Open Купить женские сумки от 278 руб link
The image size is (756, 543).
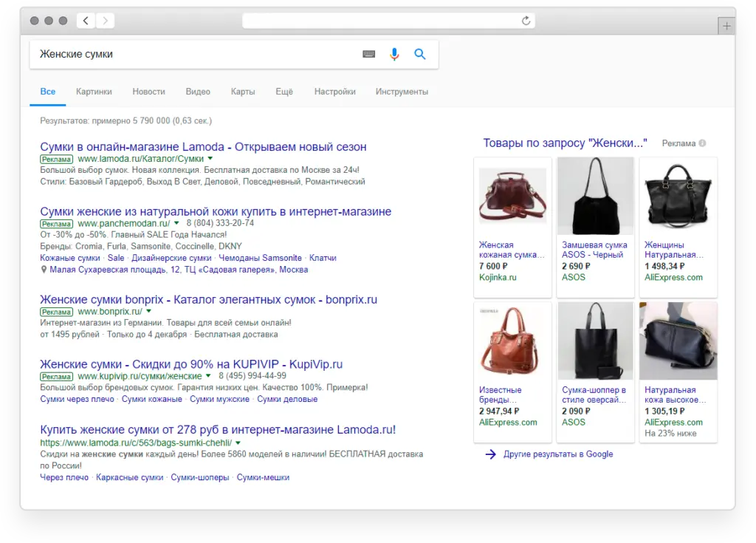[218, 429]
